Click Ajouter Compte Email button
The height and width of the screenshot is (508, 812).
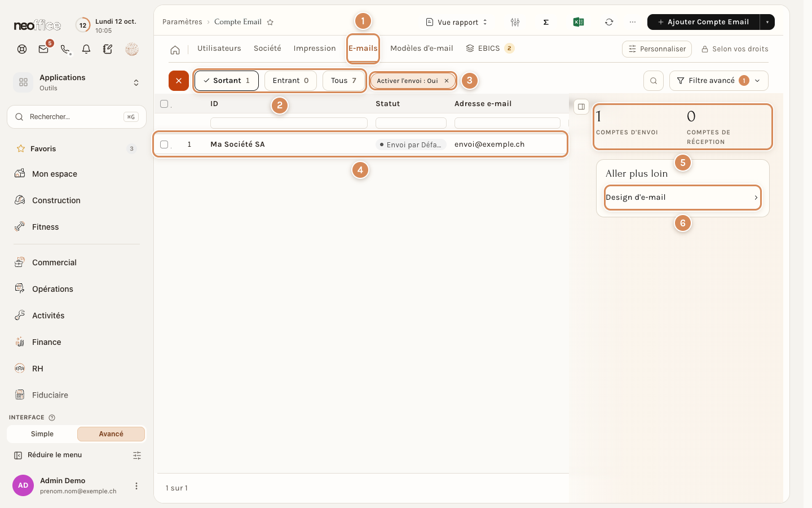pyautogui.click(x=704, y=22)
